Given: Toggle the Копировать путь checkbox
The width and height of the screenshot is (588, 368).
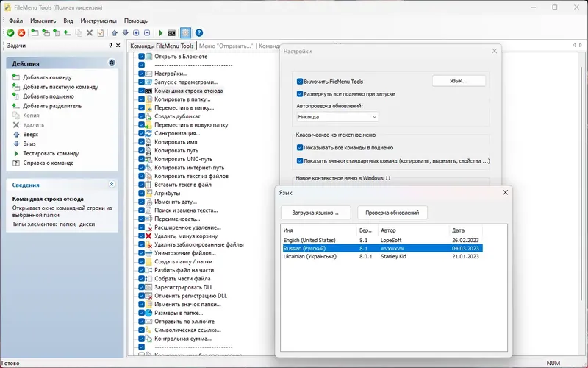Looking at the screenshot, I should pyautogui.click(x=141, y=150).
